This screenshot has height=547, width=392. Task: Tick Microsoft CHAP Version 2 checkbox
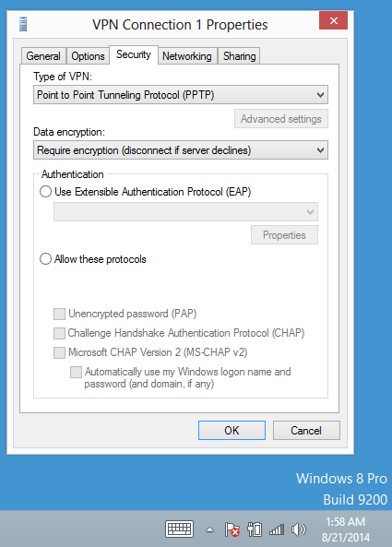(x=59, y=352)
